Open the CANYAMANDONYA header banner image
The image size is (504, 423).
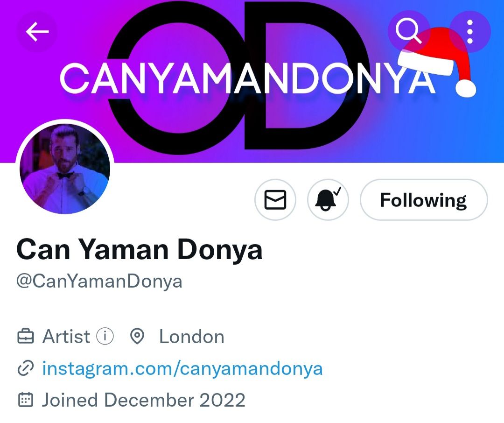252,80
